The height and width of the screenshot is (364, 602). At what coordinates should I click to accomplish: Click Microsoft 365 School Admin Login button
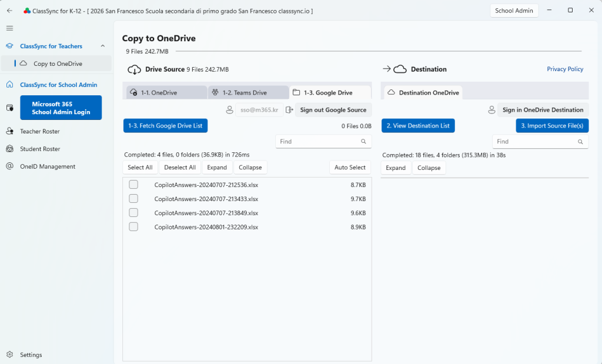click(x=61, y=108)
